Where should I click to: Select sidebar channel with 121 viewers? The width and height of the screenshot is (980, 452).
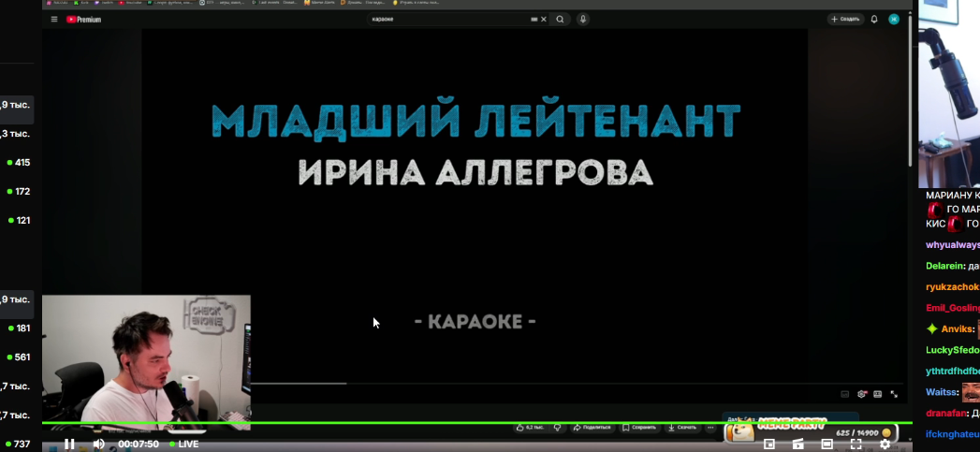17,220
